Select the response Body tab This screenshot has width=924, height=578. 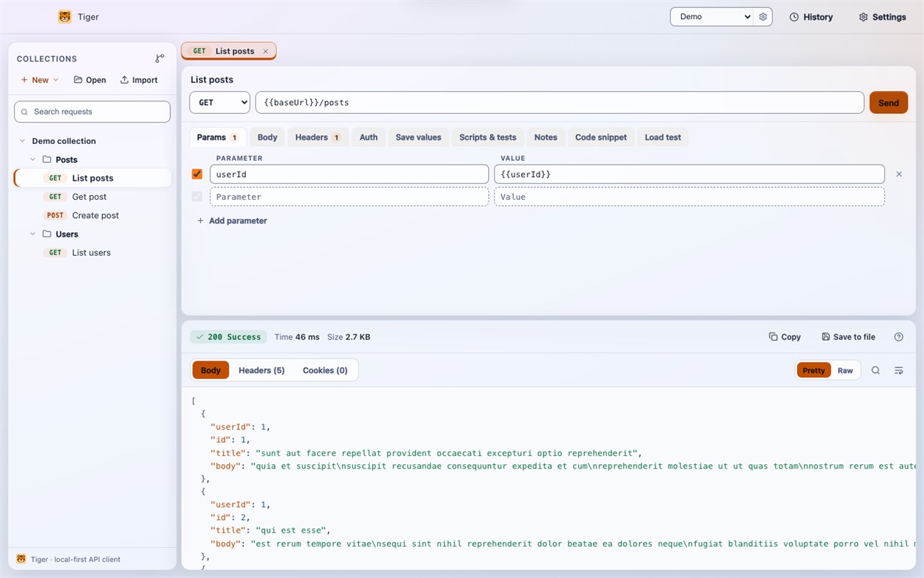click(x=211, y=370)
